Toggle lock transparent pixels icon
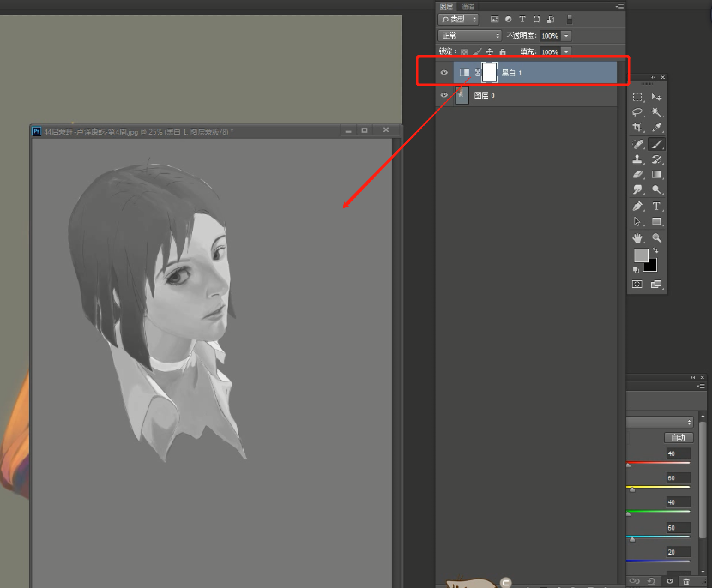 point(464,52)
